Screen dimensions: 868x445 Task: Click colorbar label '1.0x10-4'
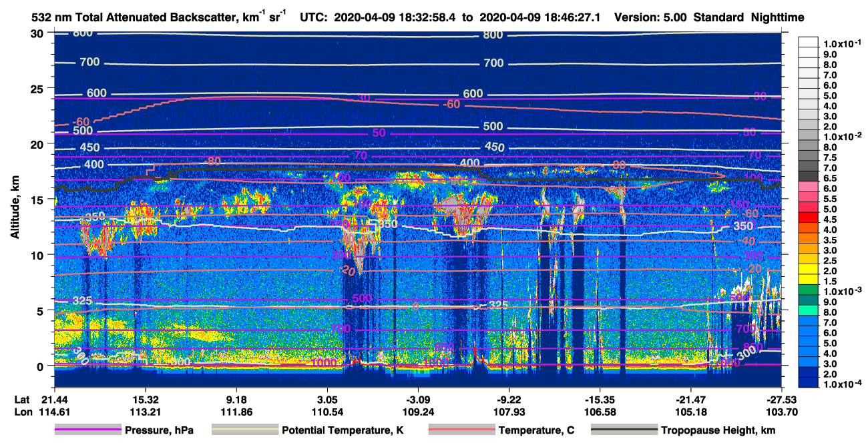(x=844, y=384)
